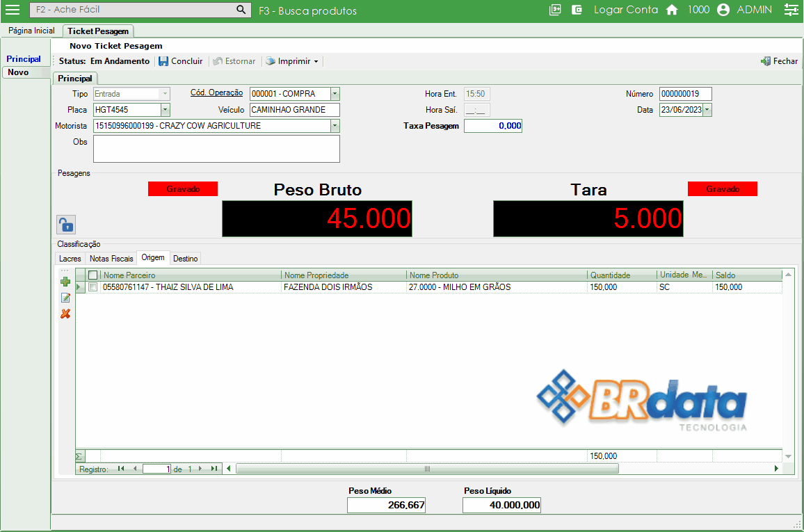The height and width of the screenshot is (532, 804).
Task: Open the hamburger main menu
Action: click(x=13, y=10)
